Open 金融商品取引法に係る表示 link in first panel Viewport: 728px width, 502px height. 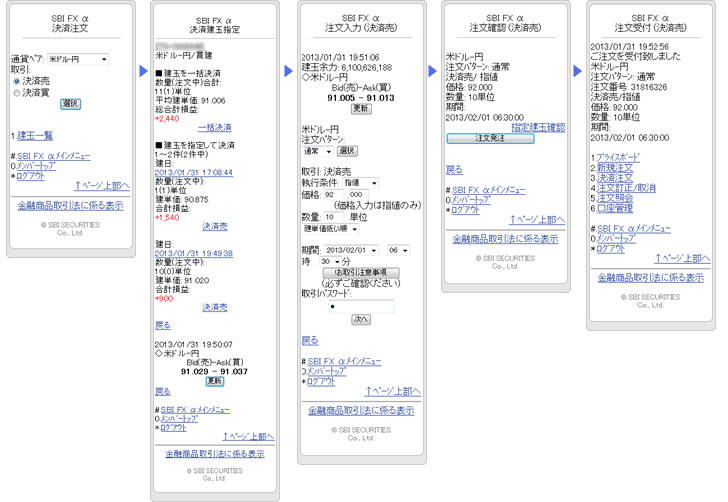(71, 206)
